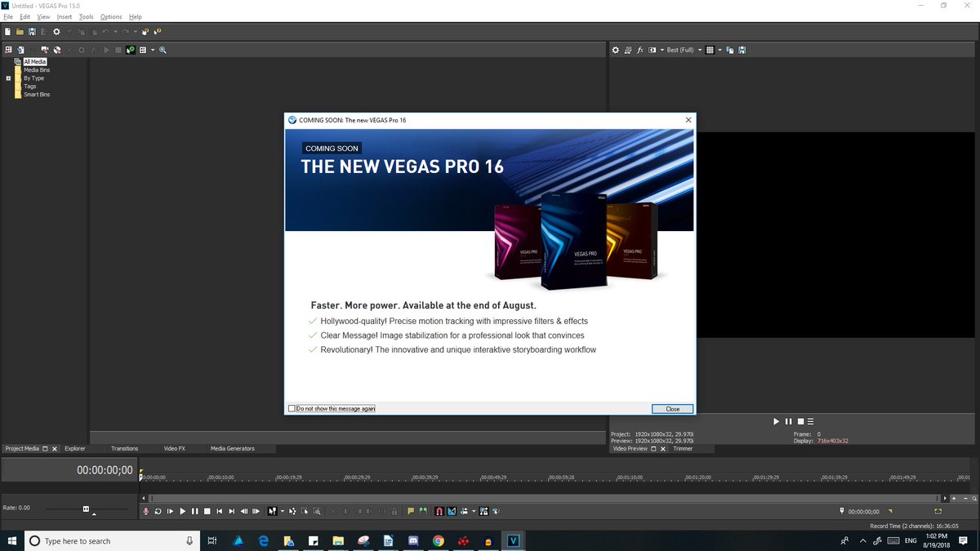The width and height of the screenshot is (980, 551).
Task: Open the Edit tool selector dropdown arrow
Action: pos(283,511)
